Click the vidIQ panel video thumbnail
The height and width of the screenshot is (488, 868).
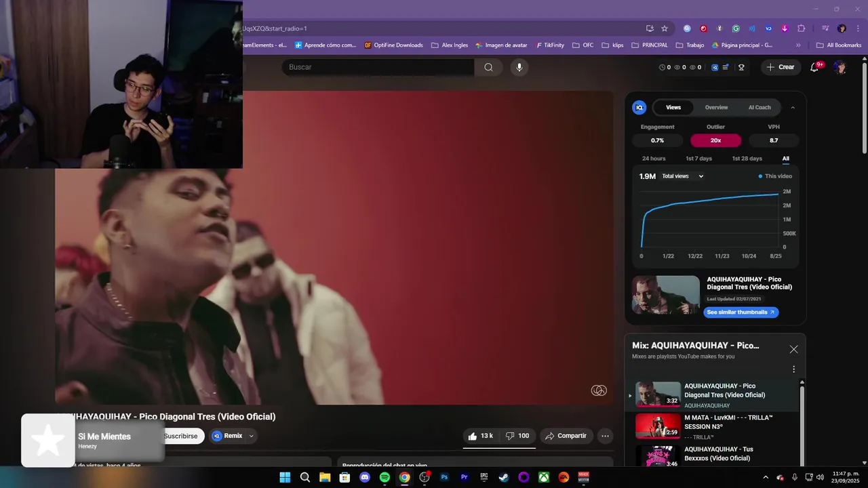665,295
